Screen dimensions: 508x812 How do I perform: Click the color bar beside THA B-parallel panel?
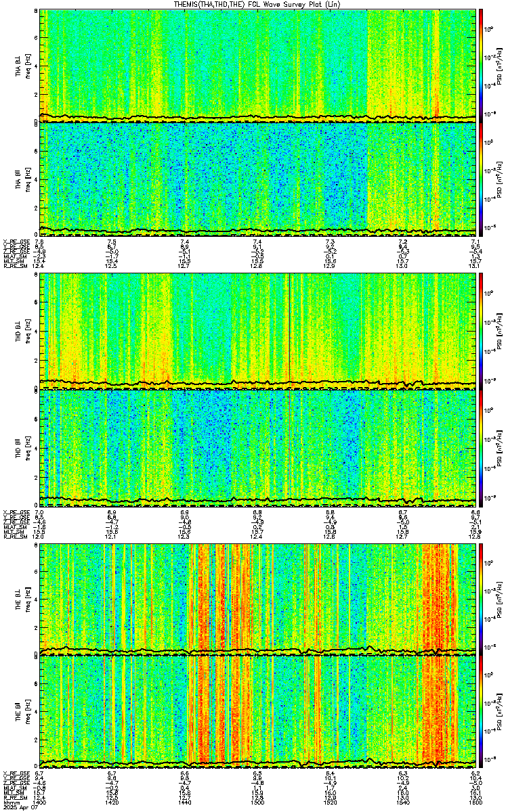coord(482,179)
